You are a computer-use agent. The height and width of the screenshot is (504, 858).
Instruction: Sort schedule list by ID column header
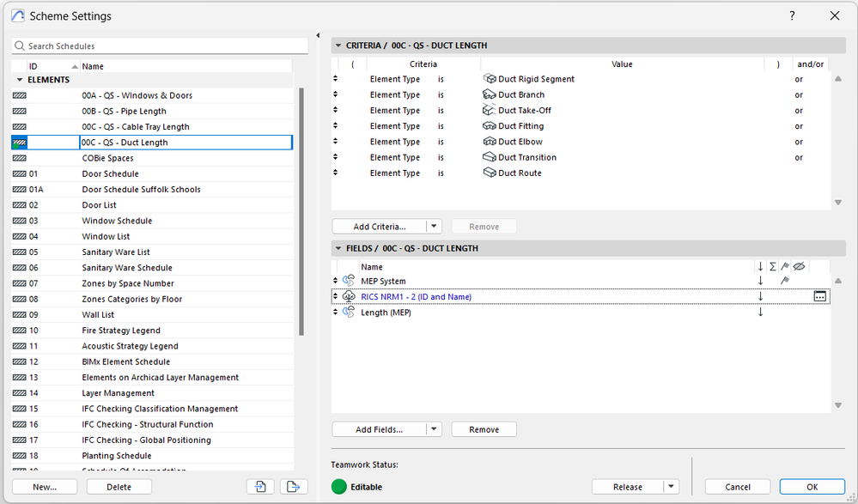53,66
